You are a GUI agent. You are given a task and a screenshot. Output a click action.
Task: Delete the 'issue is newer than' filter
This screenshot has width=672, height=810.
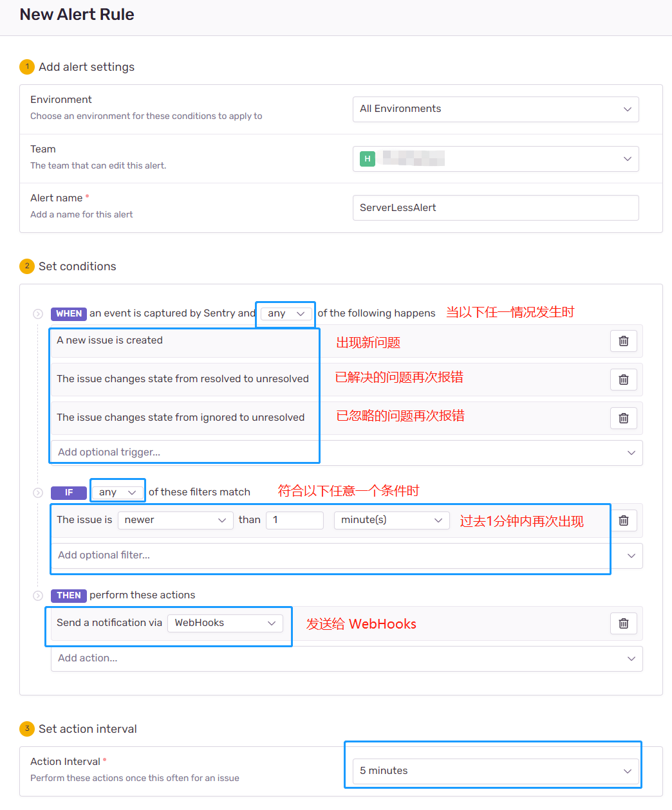pos(623,520)
